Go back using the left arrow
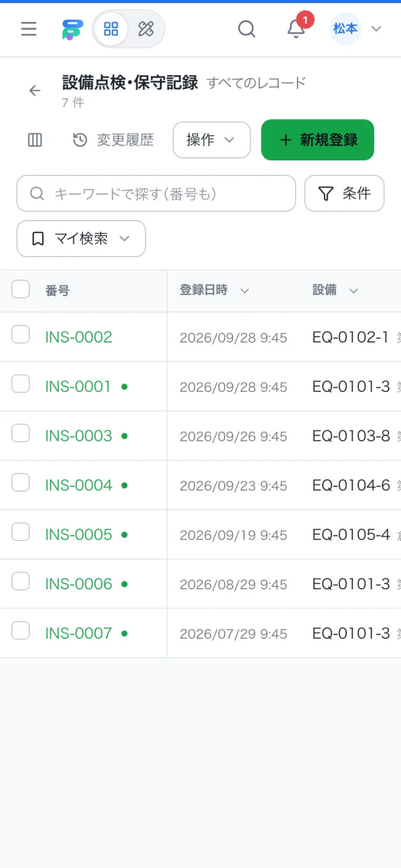The image size is (401, 868). click(x=34, y=90)
